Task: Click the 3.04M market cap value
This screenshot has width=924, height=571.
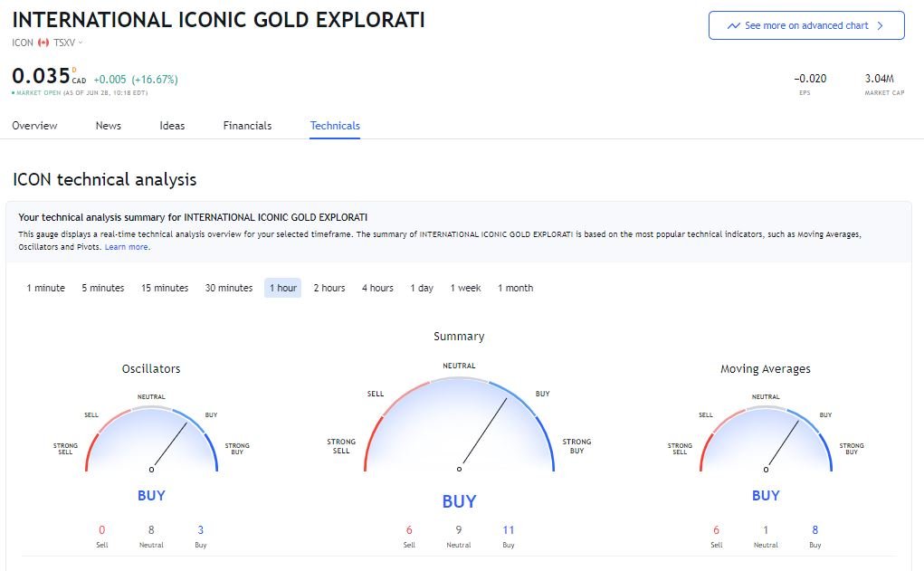Action: [880, 79]
